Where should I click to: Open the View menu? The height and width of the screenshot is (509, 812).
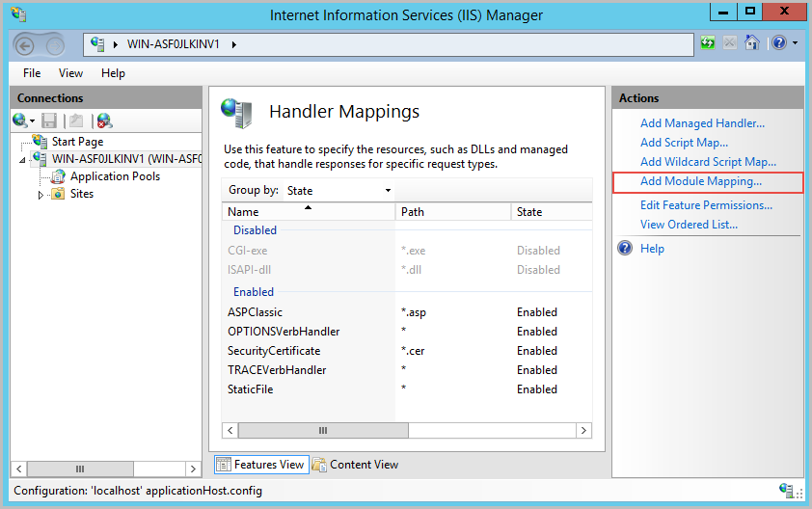tap(70, 73)
